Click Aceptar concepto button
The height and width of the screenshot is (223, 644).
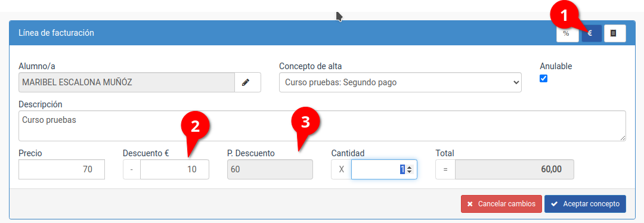586,204
